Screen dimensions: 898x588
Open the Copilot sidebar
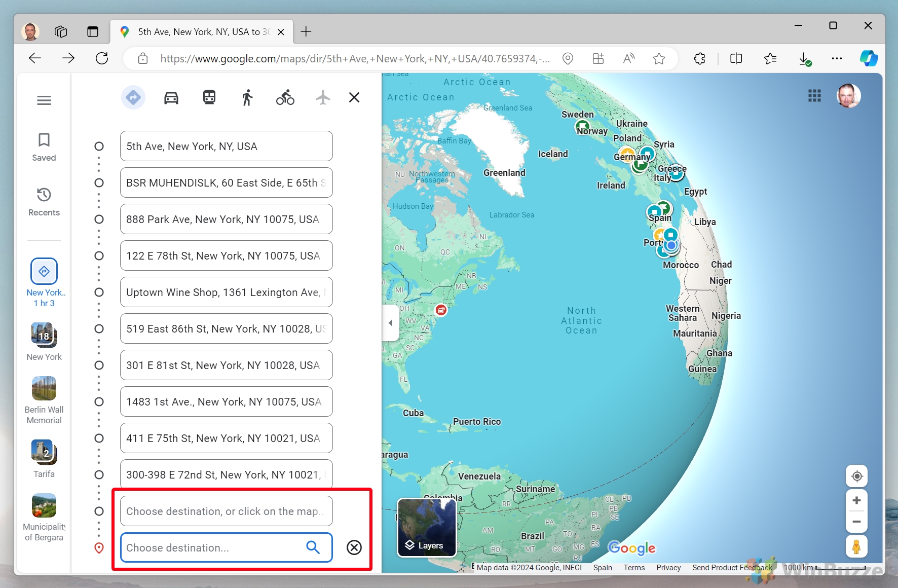tap(869, 58)
